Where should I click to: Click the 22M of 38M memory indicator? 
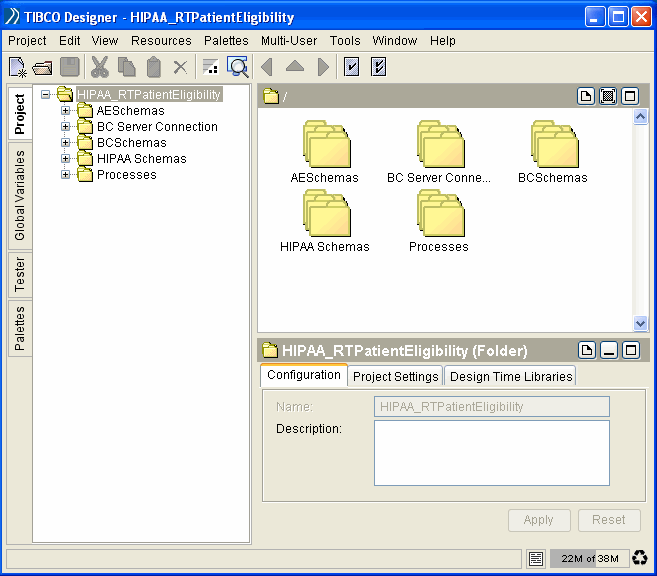coord(589,558)
